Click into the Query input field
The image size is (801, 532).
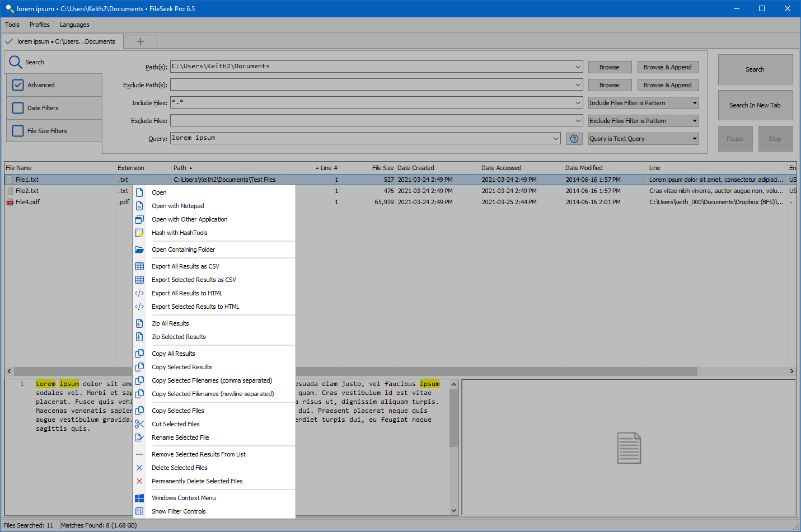click(x=360, y=138)
